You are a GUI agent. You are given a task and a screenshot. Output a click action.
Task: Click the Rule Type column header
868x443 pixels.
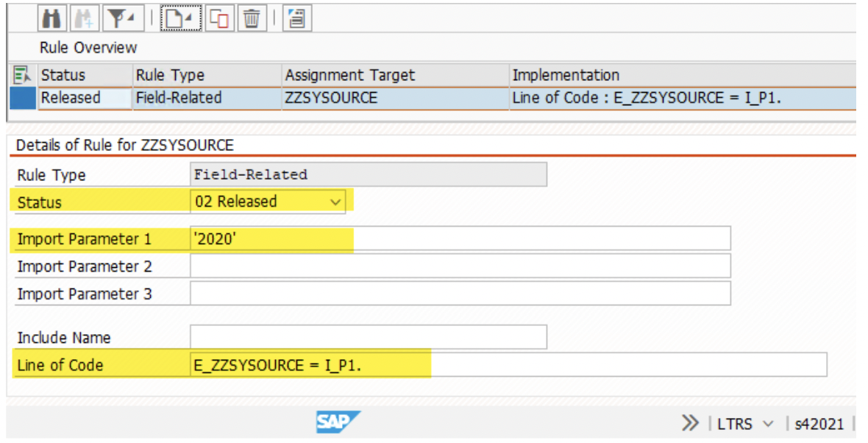coord(207,75)
